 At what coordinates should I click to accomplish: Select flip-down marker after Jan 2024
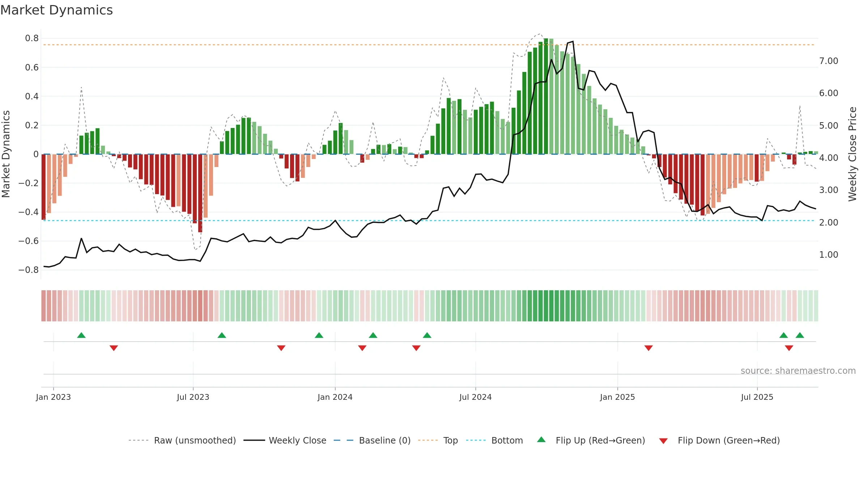click(362, 348)
